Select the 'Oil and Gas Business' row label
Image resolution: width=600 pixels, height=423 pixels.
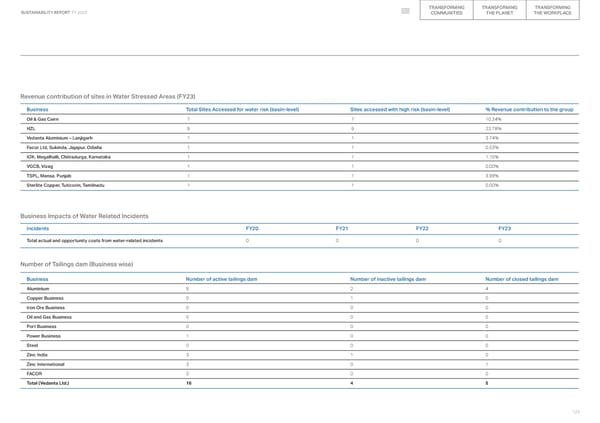[x=49, y=317]
